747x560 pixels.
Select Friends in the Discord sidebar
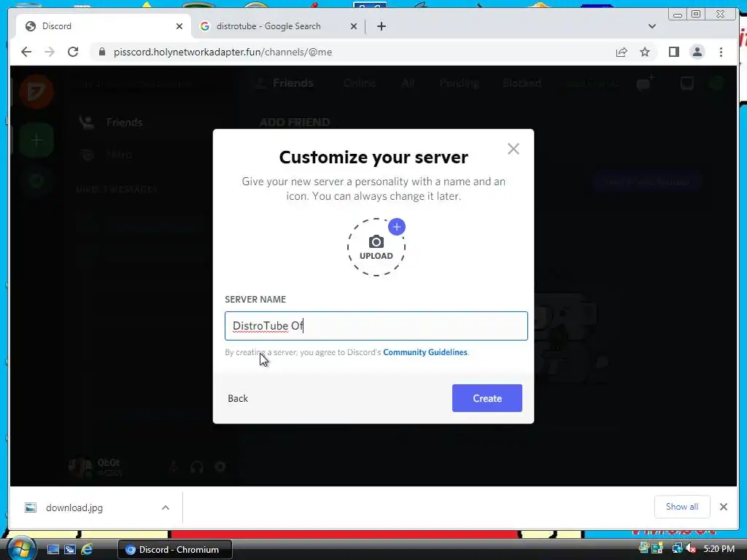tap(152, 122)
